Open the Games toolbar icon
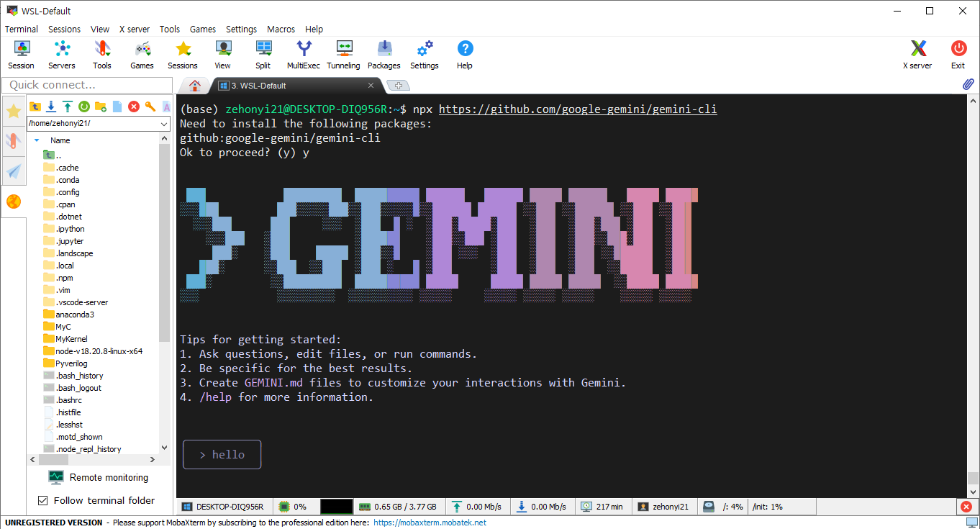The width and height of the screenshot is (980, 529). tap(142, 55)
